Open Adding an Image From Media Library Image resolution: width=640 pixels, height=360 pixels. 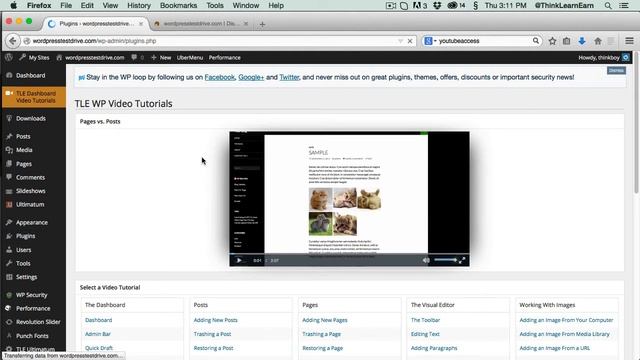564,334
